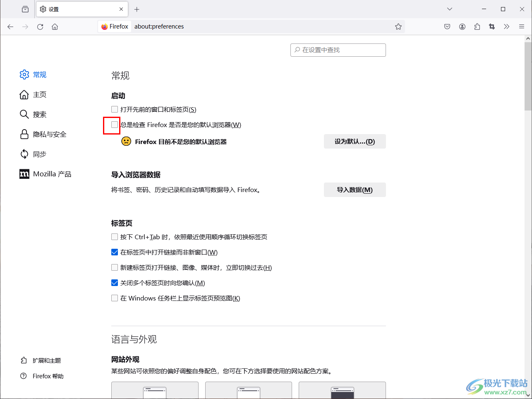The image size is (532, 399).
Task: Enable 新建标签页打开链接立即切换过去 checkbox
Action: click(115, 267)
